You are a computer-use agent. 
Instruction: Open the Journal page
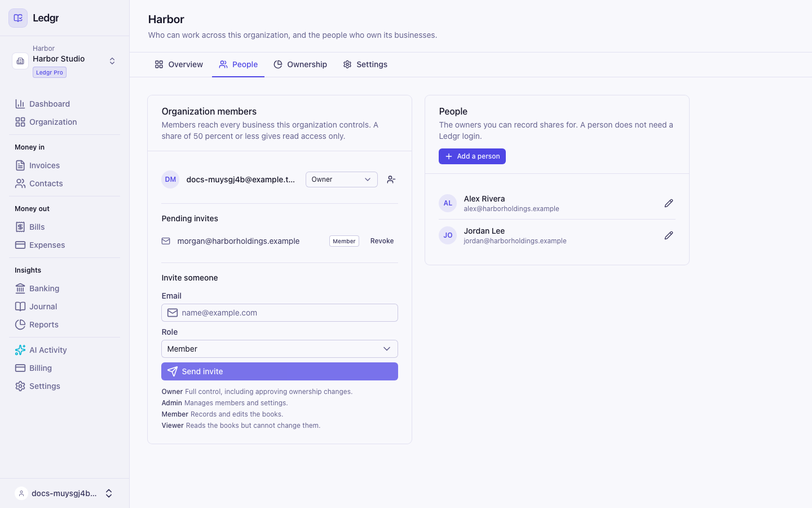point(64,306)
